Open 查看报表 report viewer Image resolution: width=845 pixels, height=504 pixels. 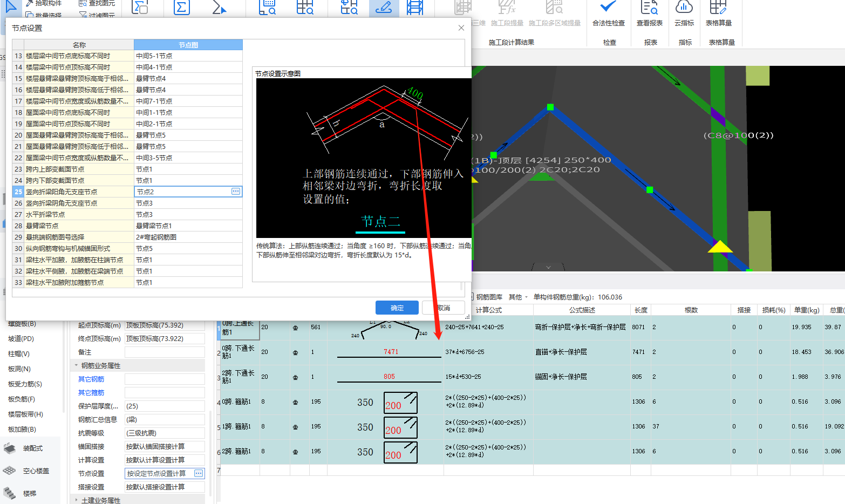pos(650,13)
